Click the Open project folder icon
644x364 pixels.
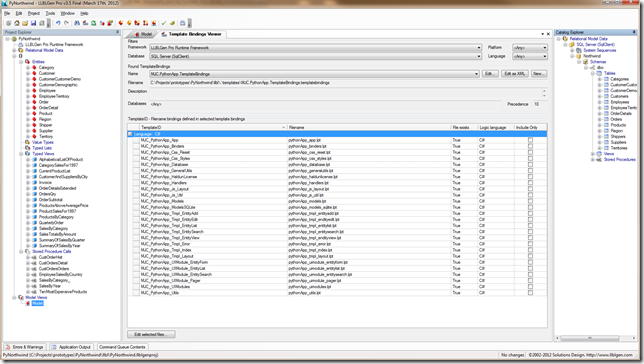pos(25,23)
